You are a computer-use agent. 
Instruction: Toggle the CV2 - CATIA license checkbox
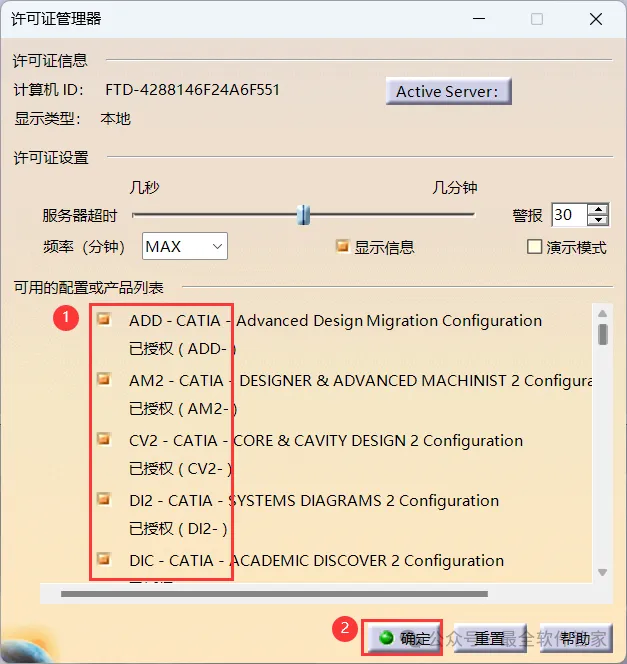point(104,439)
